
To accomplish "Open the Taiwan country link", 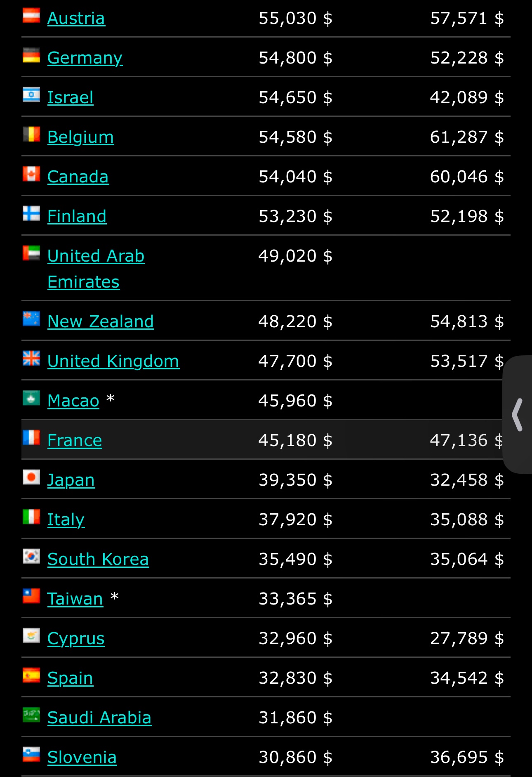I will click(x=75, y=599).
